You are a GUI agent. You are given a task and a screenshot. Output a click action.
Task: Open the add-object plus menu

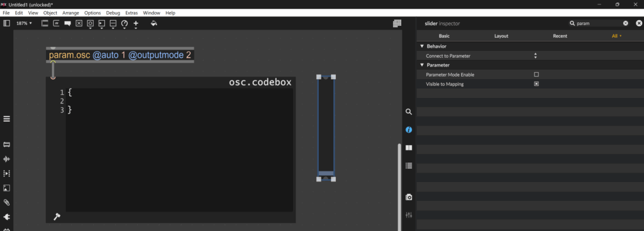[136, 24]
